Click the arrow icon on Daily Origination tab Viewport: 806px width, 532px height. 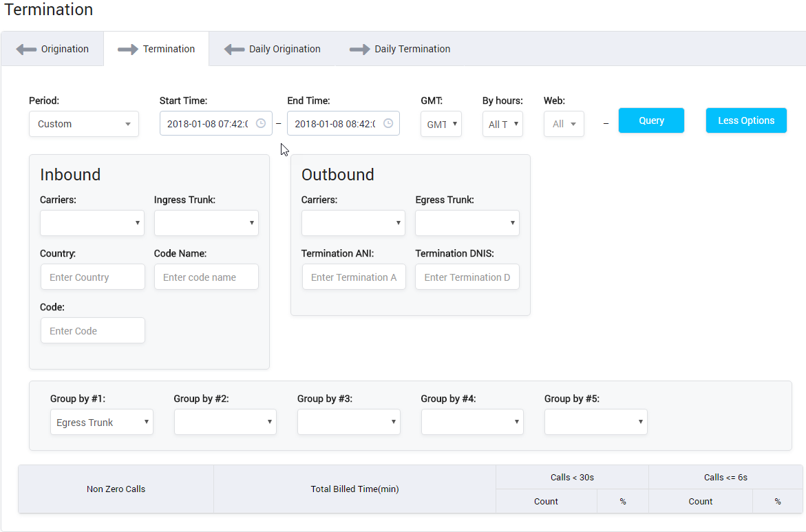[x=234, y=49]
